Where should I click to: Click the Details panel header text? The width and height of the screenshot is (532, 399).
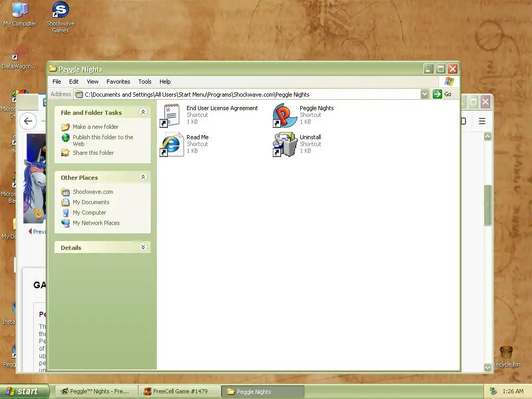[71, 248]
